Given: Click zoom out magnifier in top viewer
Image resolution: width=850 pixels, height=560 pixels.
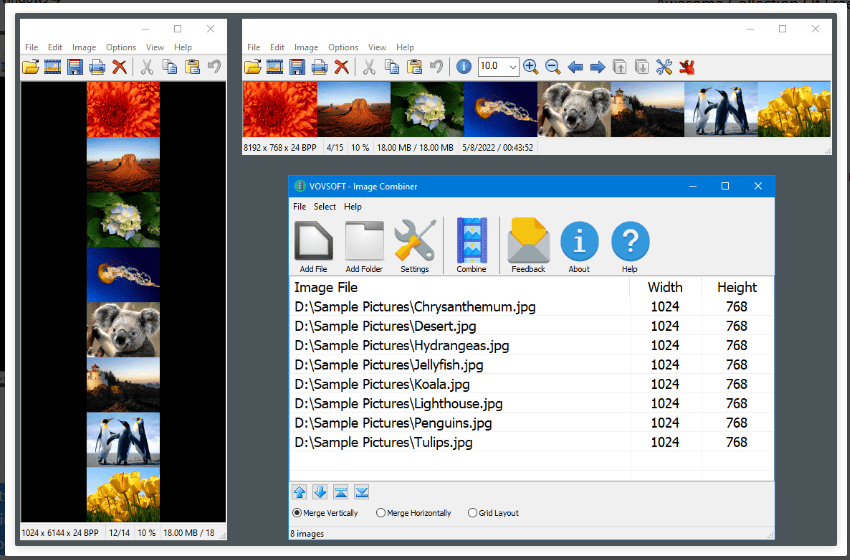Looking at the screenshot, I should 553,67.
